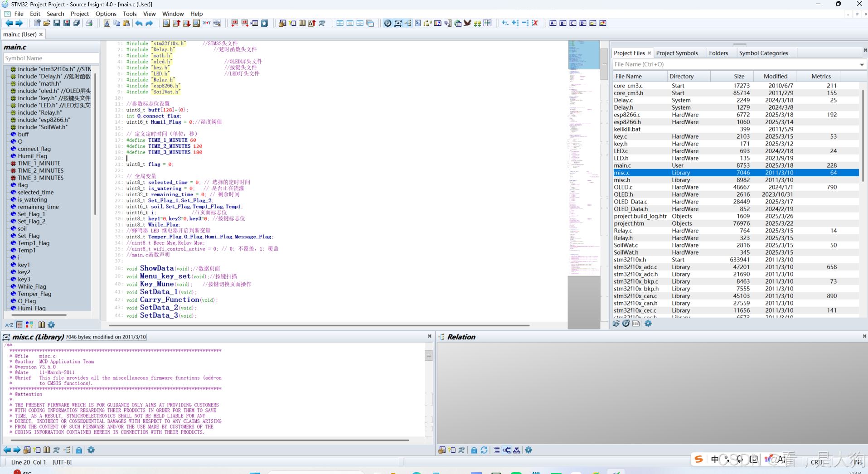The width and height of the screenshot is (868, 474).
Task: Click the Paste clipboard icon
Action: (x=126, y=23)
